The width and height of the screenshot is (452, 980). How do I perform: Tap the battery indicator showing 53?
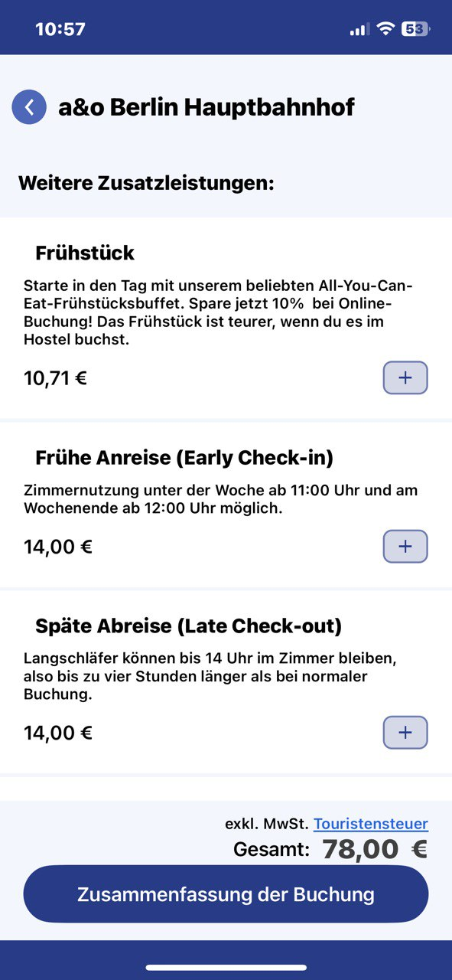414,27
